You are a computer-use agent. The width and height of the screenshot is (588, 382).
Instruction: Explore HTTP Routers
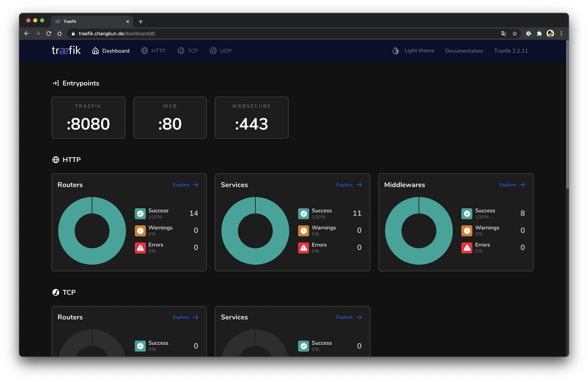[x=185, y=185]
